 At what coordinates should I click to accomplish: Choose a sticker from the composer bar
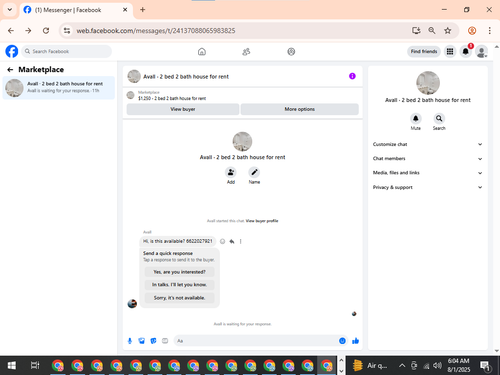click(x=153, y=341)
